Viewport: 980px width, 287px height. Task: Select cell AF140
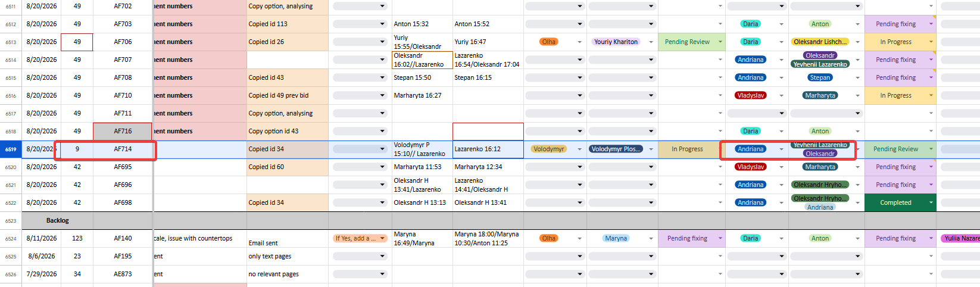[123, 239]
